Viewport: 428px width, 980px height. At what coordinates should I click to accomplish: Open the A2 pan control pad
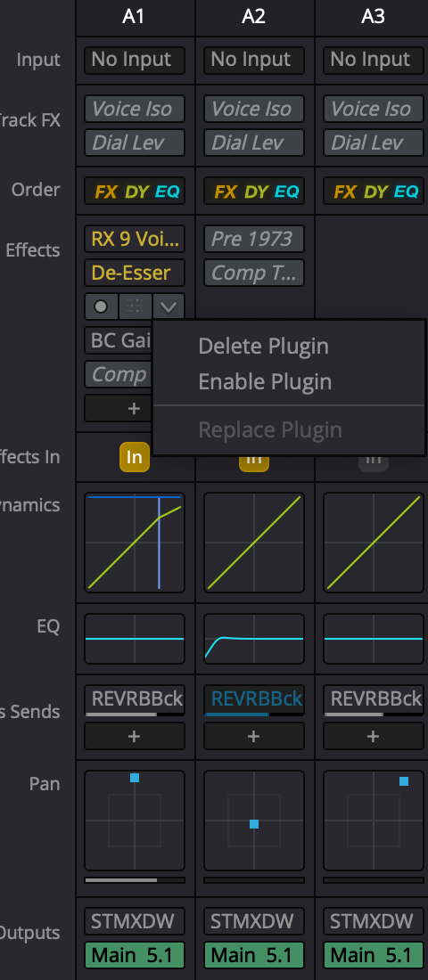[x=254, y=820]
